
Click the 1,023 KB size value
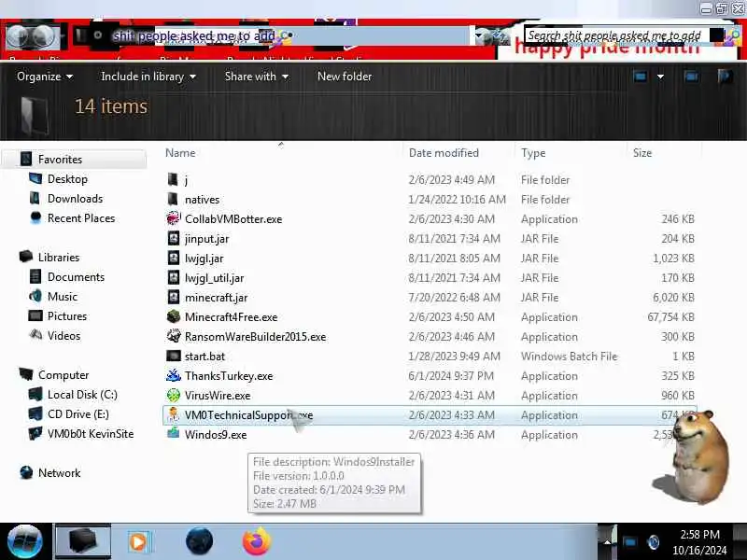tap(673, 259)
